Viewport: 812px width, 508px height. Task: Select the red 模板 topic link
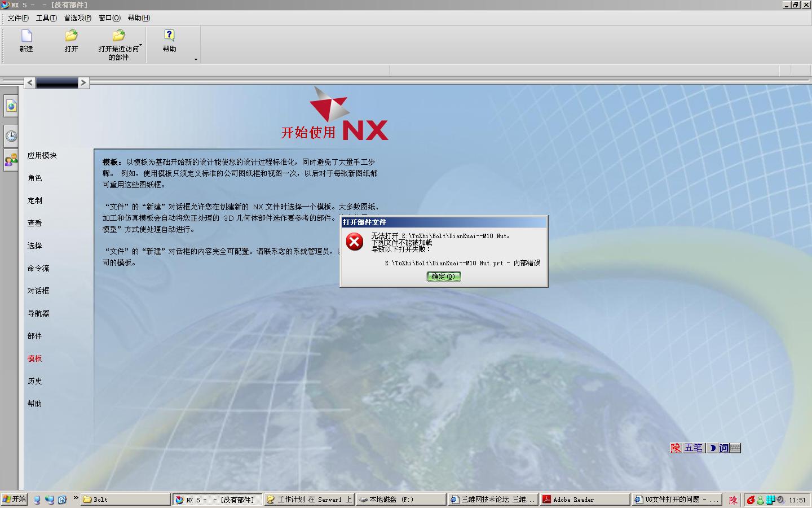(35, 358)
